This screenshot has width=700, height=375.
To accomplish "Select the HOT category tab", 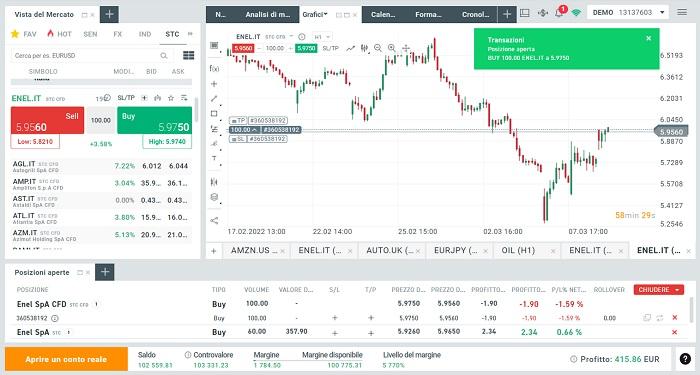I will point(59,34).
